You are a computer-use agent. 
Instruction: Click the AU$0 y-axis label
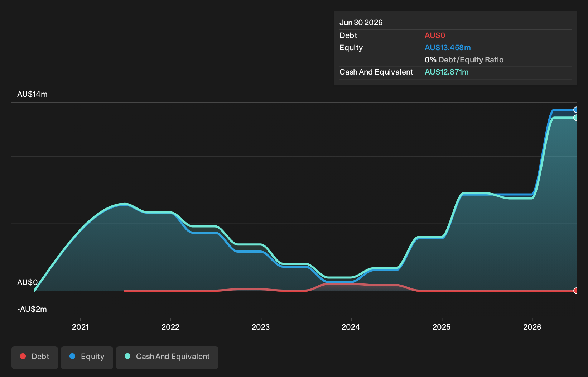pos(27,282)
